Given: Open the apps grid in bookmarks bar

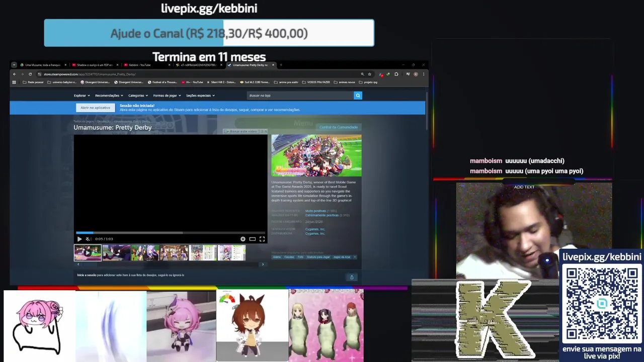Looking at the screenshot, I should click(x=14, y=82).
